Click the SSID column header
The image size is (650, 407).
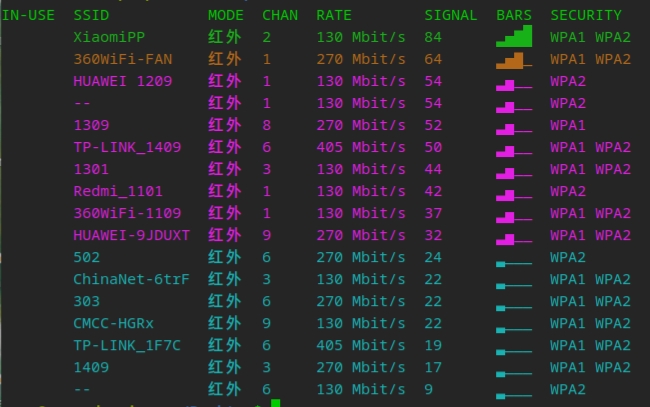pyautogui.click(x=91, y=15)
